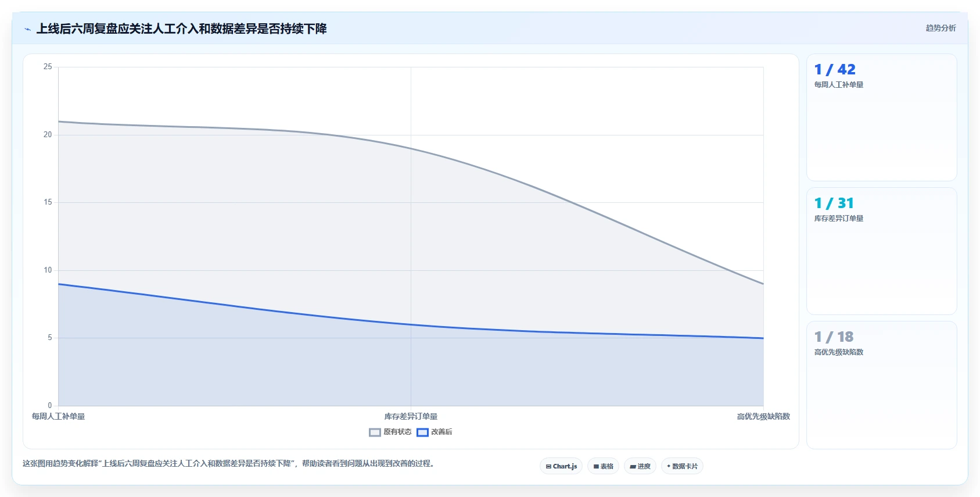Click the blue 改善后 legend color box

pos(422,432)
